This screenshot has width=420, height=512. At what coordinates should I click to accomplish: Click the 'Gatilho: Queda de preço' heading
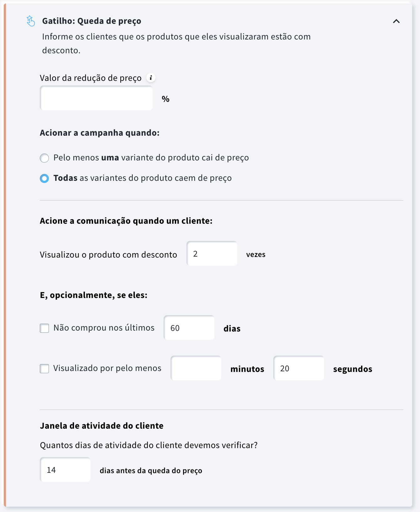point(92,21)
